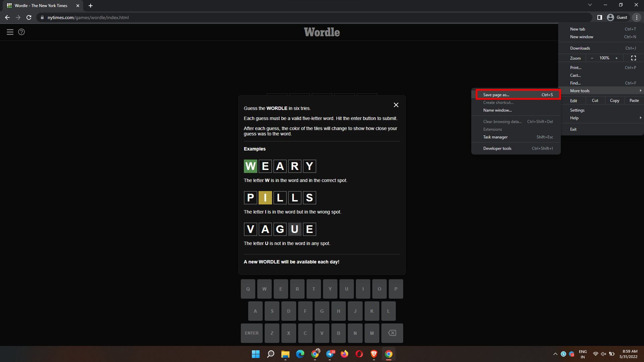Image resolution: width=644 pixels, height=362 pixels.
Task: Close the how-to-play instructions dialog
Action: coord(396,105)
